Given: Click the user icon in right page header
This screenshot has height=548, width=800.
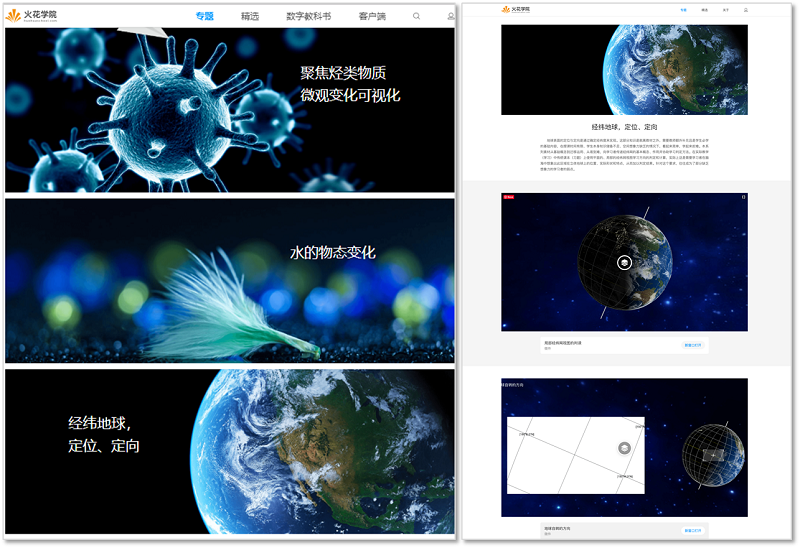Looking at the screenshot, I should 746,10.
